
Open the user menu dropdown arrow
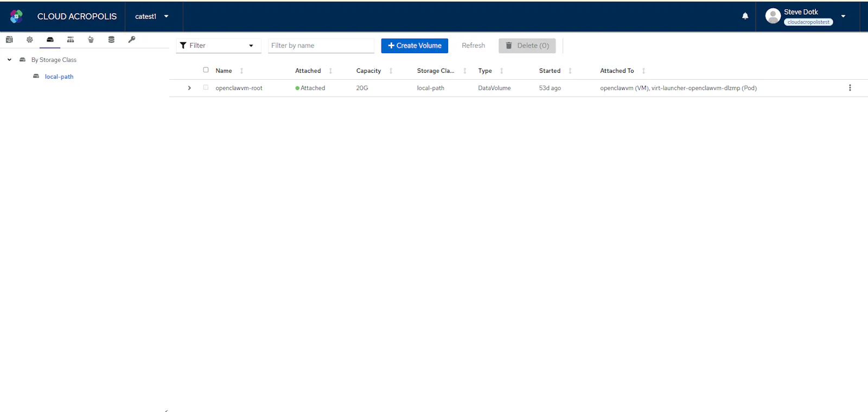click(843, 16)
